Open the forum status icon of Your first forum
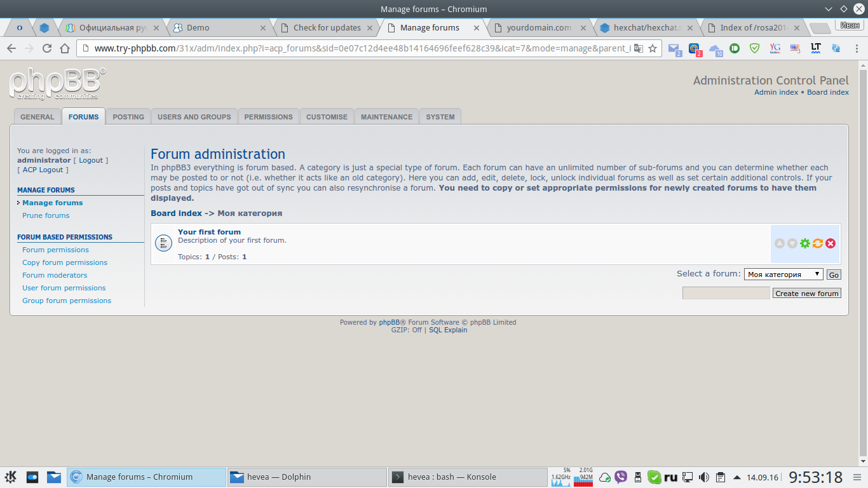This screenshot has width=868, height=488. coord(164,243)
